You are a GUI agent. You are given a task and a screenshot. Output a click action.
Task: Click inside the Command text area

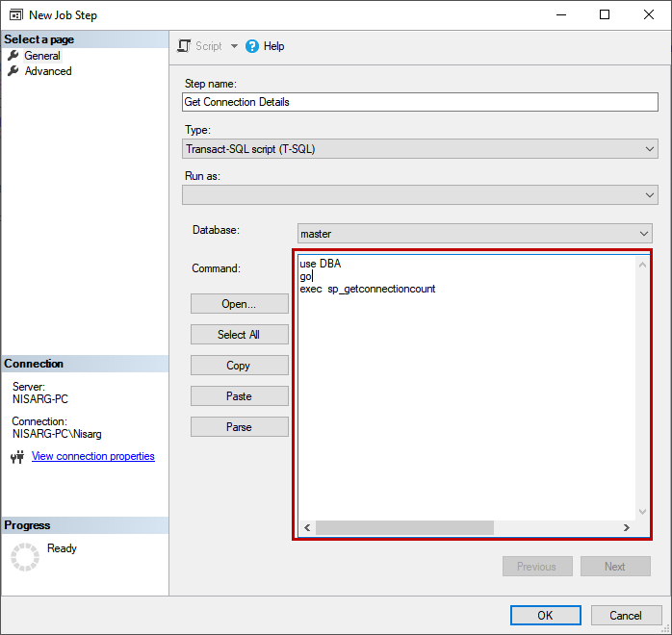466,388
